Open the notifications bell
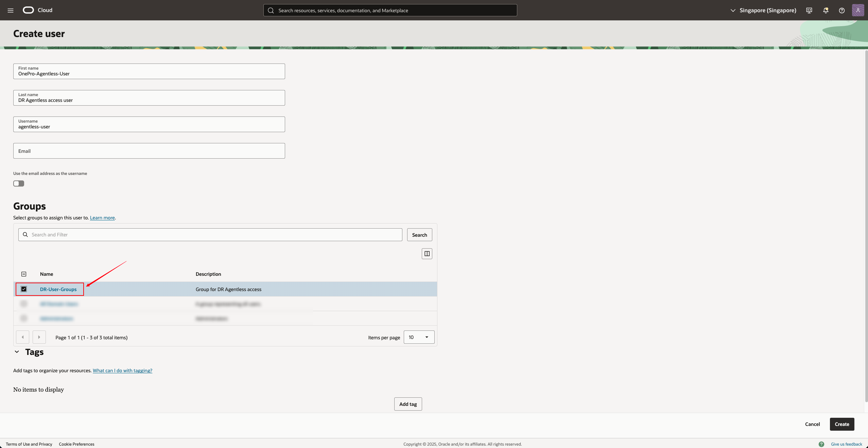This screenshot has height=448, width=868. click(826, 10)
